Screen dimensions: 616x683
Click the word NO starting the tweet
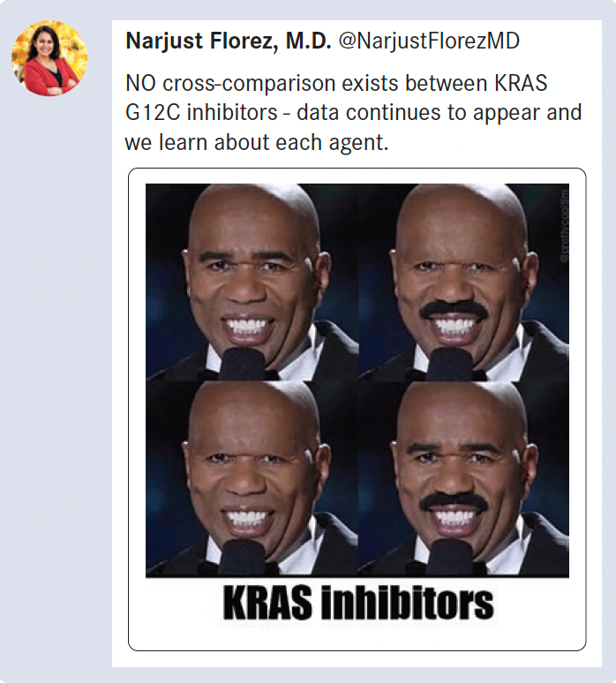click(x=140, y=83)
